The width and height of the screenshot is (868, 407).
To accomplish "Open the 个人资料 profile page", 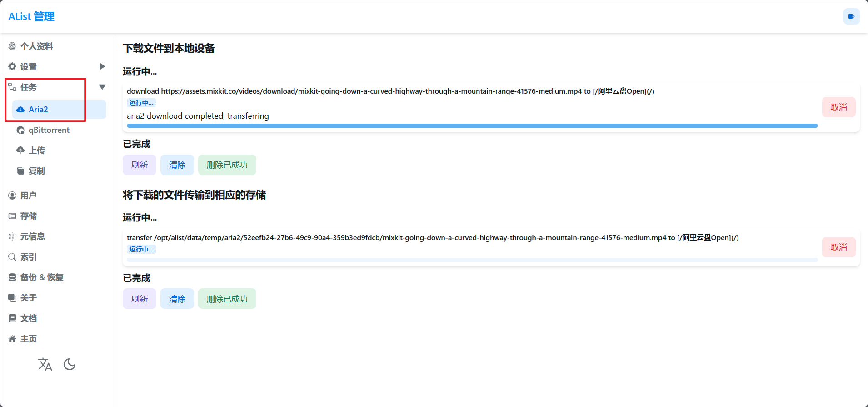I will point(36,46).
